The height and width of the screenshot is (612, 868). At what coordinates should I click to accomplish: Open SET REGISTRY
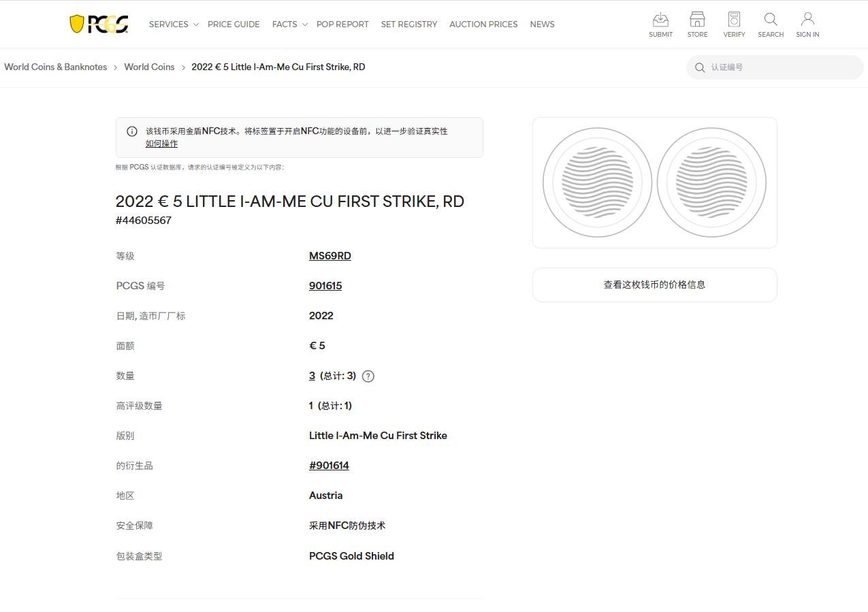tap(408, 24)
